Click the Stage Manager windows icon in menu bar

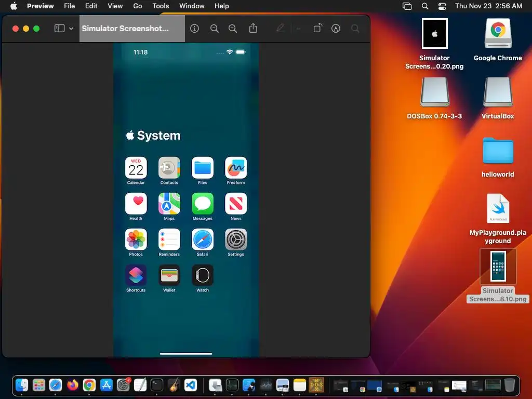(x=407, y=6)
